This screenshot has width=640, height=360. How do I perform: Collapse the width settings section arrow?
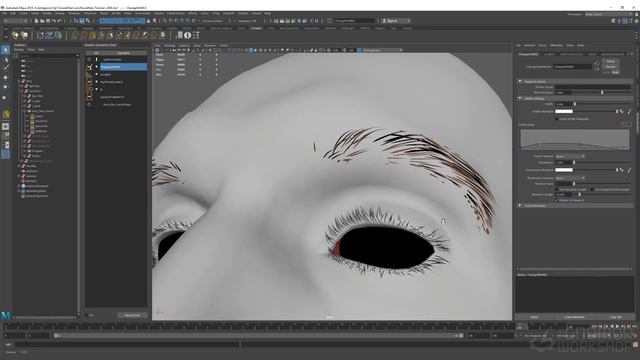[x=520, y=98]
